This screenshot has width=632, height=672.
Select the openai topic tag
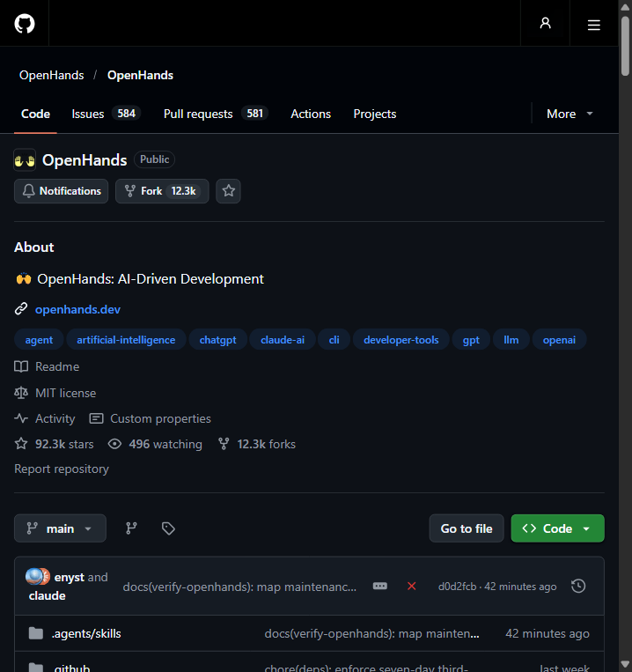coord(559,340)
